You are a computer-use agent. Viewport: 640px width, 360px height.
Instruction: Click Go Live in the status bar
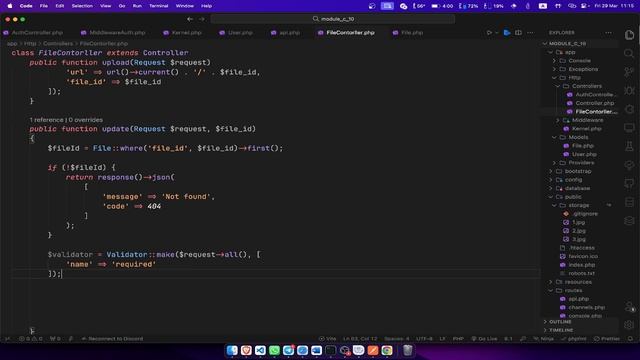coord(484,339)
